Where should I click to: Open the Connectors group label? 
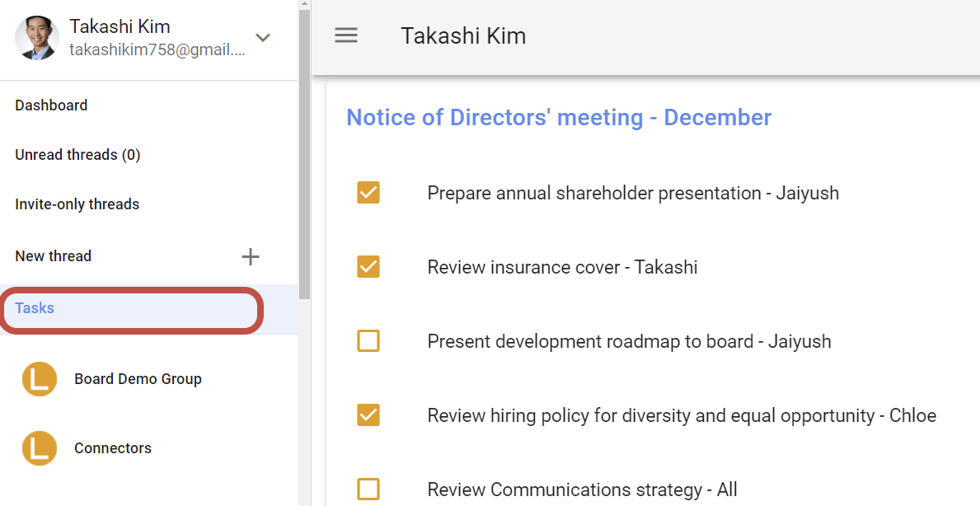pyautogui.click(x=113, y=448)
